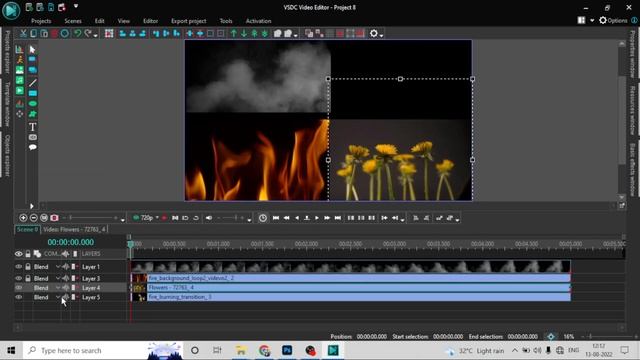Screen dimensions: 640x360
Task: Open the 720p preview quality dropdown
Action: coord(157,218)
